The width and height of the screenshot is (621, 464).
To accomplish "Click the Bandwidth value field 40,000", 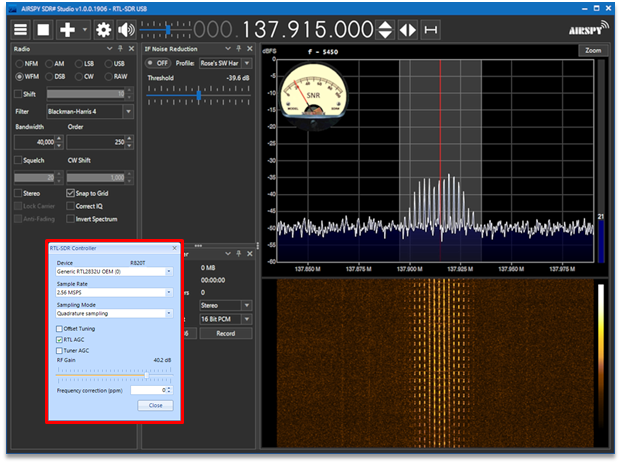I will click(x=35, y=142).
